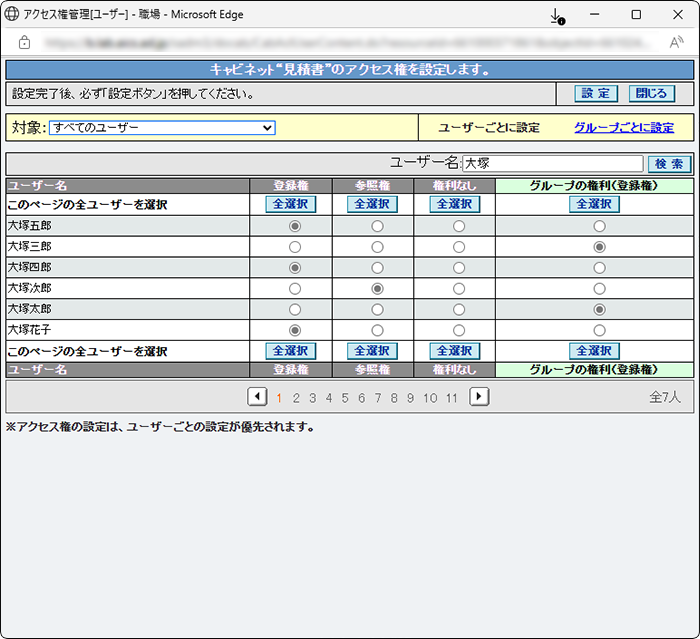Image resolution: width=700 pixels, height=639 pixels.
Task: Select 参照権 radio for 大塚花子
Action: 377,330
